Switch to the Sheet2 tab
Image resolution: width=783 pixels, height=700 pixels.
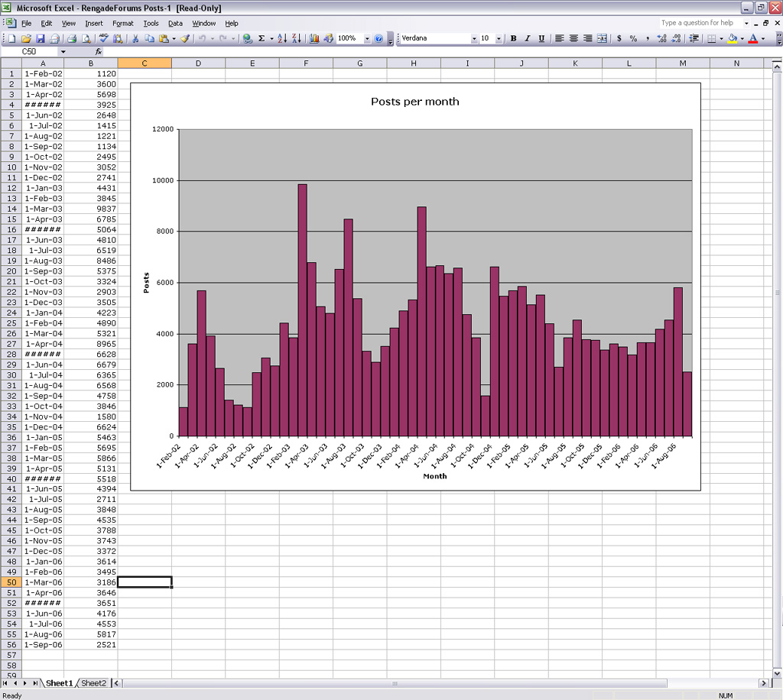point(94,683)
